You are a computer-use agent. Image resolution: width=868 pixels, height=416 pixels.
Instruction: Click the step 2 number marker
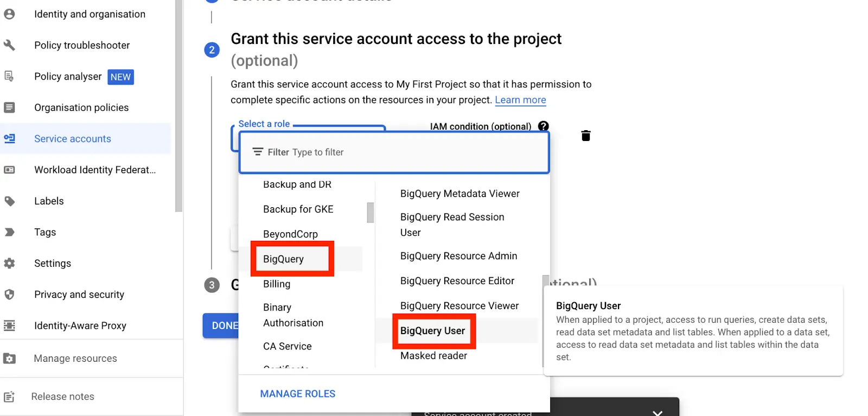(x=212, y=50)
